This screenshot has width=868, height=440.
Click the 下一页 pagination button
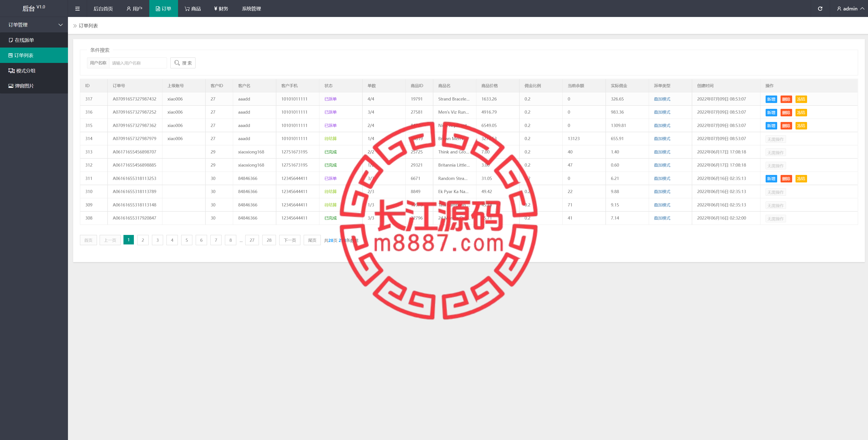click(290, 240)
